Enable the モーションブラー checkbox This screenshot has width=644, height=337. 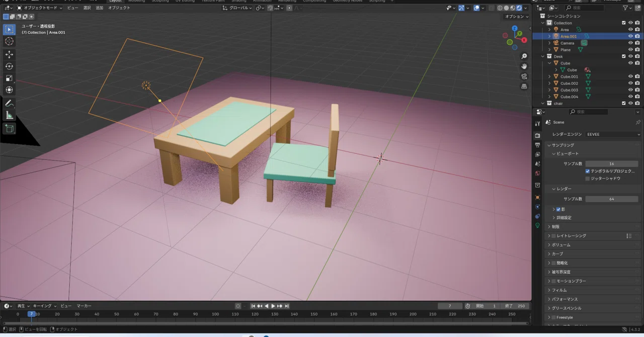(x=554, y=281)
